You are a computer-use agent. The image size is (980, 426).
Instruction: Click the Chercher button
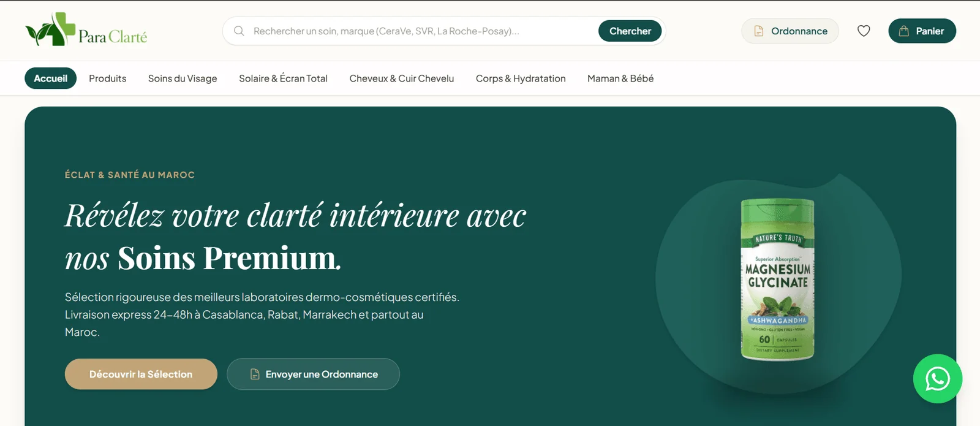tap(630, 31)
